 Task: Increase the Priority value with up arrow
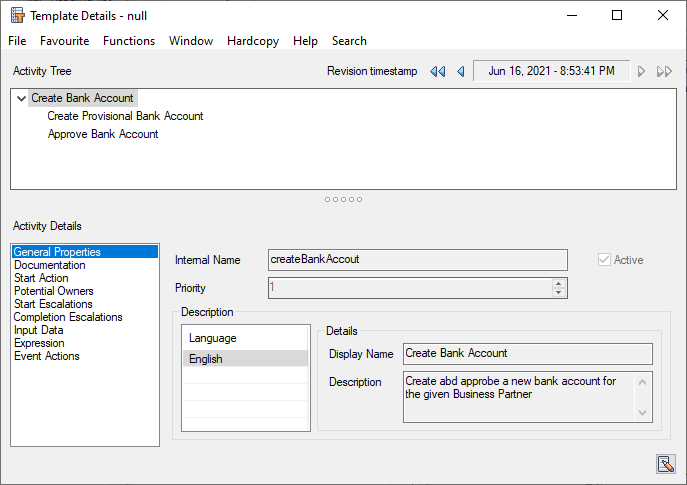[559, 283]
